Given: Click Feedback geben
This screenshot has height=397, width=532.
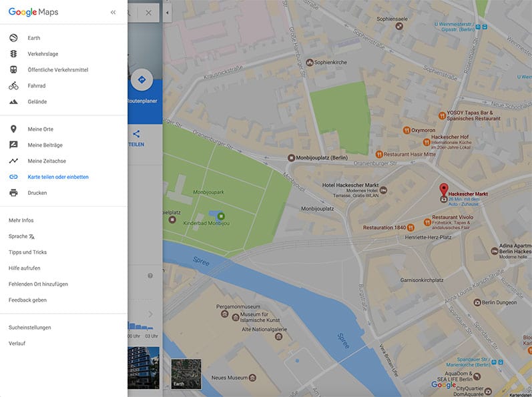Looking at the screenshot, I should point(27,300).
